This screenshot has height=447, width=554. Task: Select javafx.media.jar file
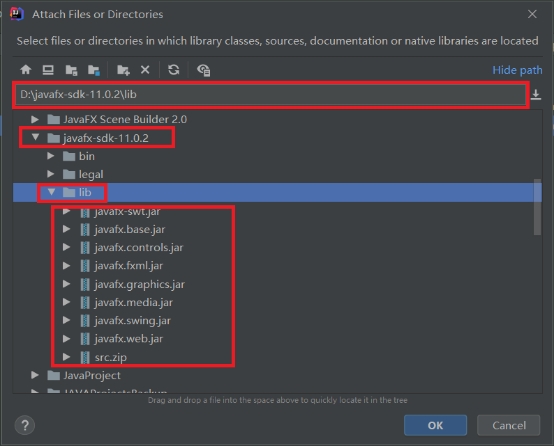click(x=134, y=303)
